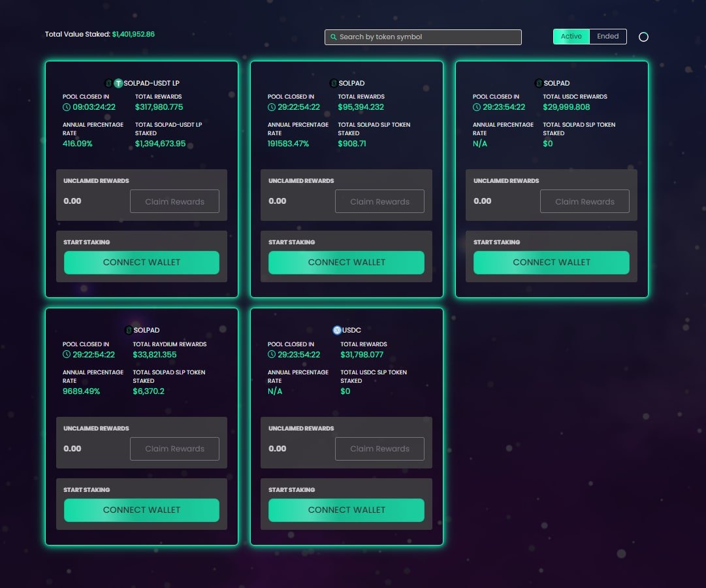
Task: Connect Wallet on the USDC rewards SOLPAD pool
Action: point(551,262)
